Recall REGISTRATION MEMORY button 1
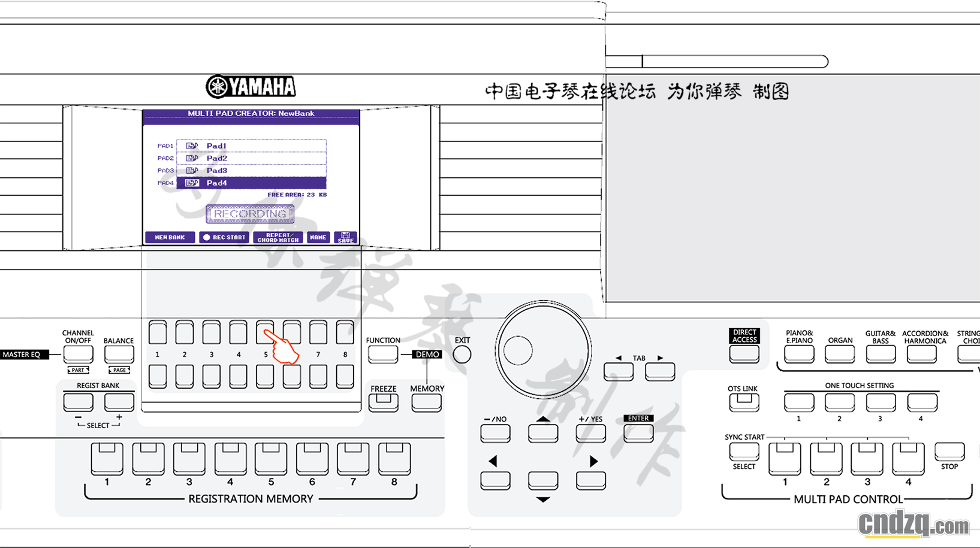 (107, 459)
